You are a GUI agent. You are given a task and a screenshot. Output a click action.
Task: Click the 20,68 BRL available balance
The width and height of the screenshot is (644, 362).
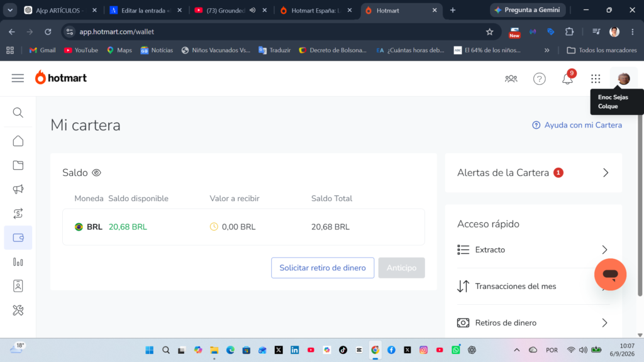tap(128, 227)
